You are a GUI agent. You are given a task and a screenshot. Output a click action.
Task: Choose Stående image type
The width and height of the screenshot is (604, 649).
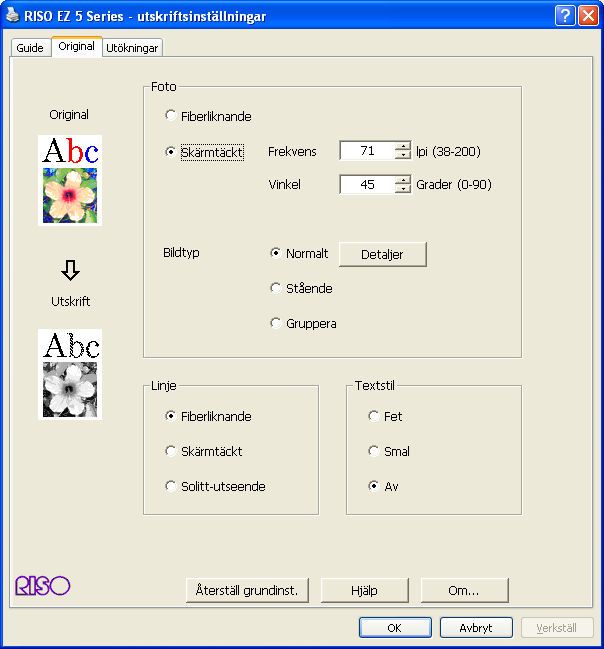pos(301,288)
